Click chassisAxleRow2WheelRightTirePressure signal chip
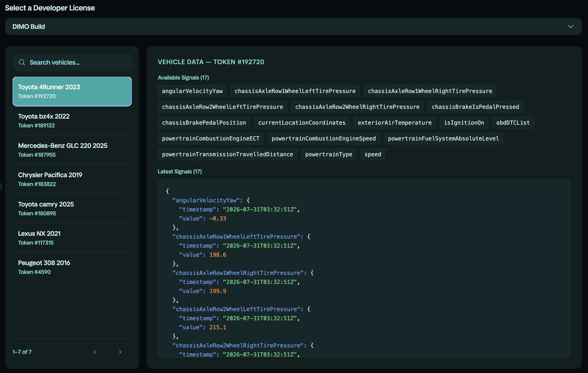Image resolution: width=588 pixels, height=373 pixels. click(357, 107)
